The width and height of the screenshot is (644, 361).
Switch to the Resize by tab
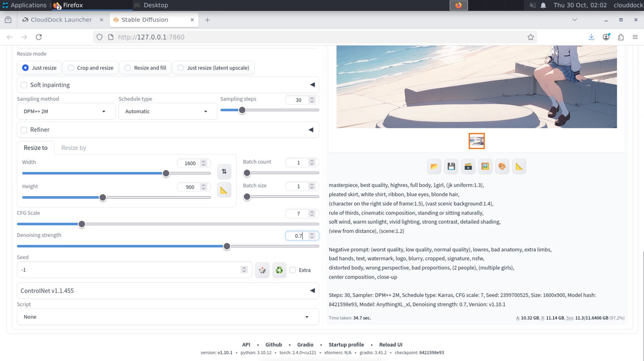click(73, 148)
